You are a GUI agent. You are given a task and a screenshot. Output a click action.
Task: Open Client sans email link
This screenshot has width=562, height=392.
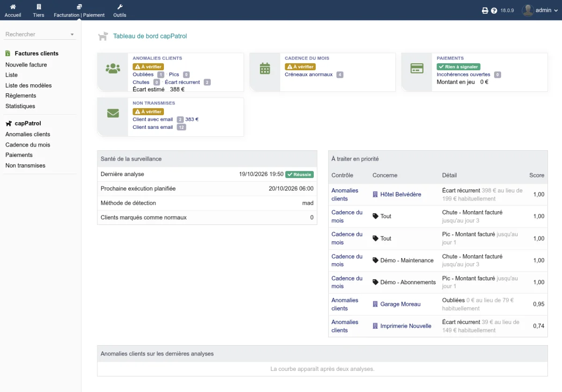point(153,127)
